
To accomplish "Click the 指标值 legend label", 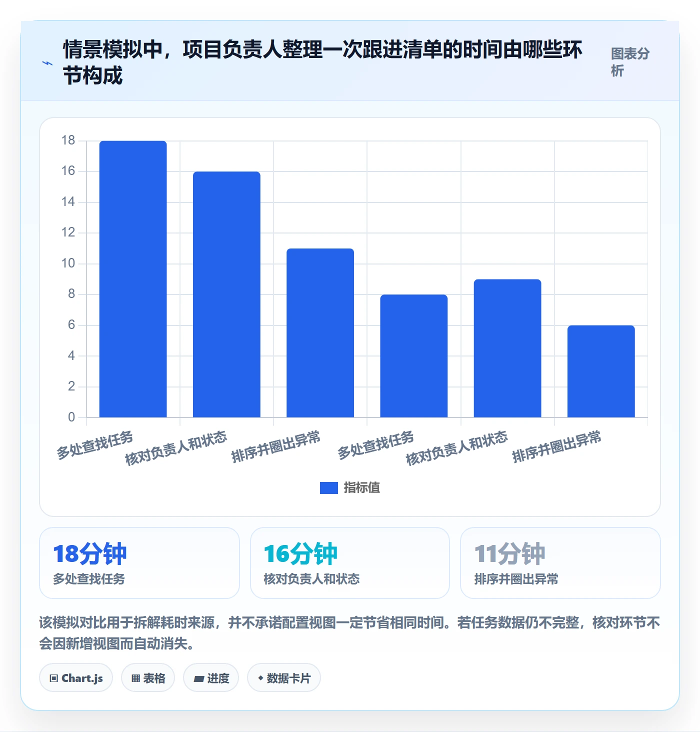I will 362,487.
